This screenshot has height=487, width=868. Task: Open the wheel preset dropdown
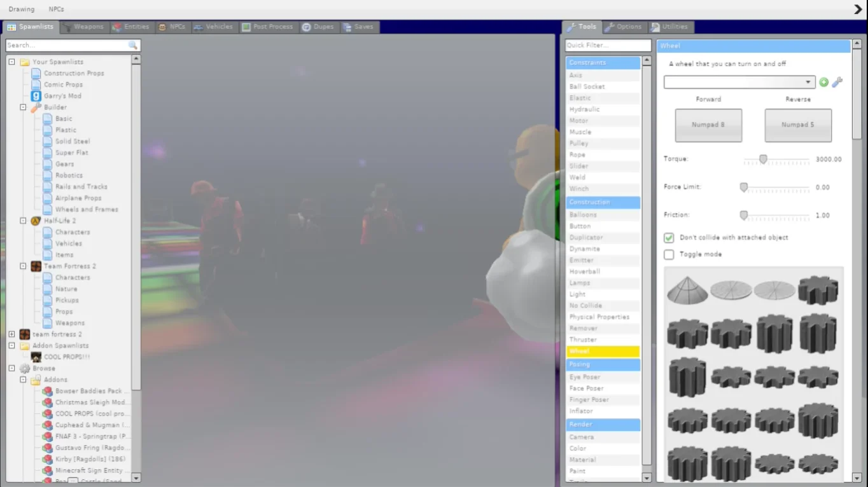[x=739, y=83]
